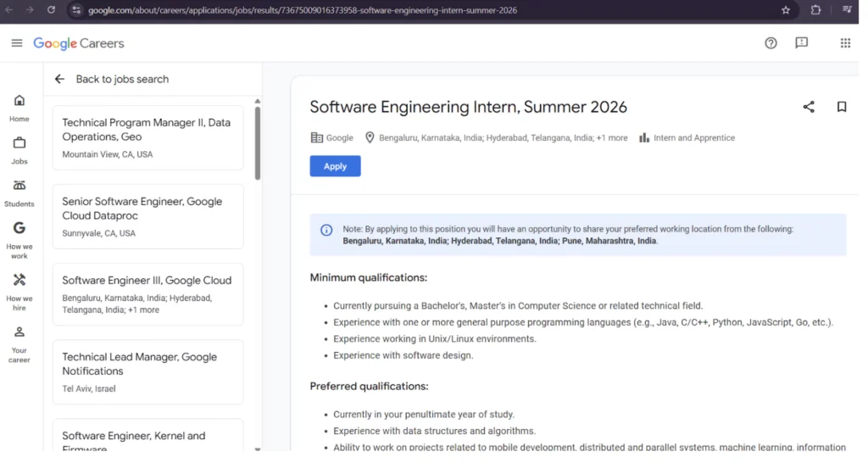Viewport: 868px width, 463px height.
Task: Click 'Experience with data structures and algorithms.'
Action: click(x=435, y=431)
